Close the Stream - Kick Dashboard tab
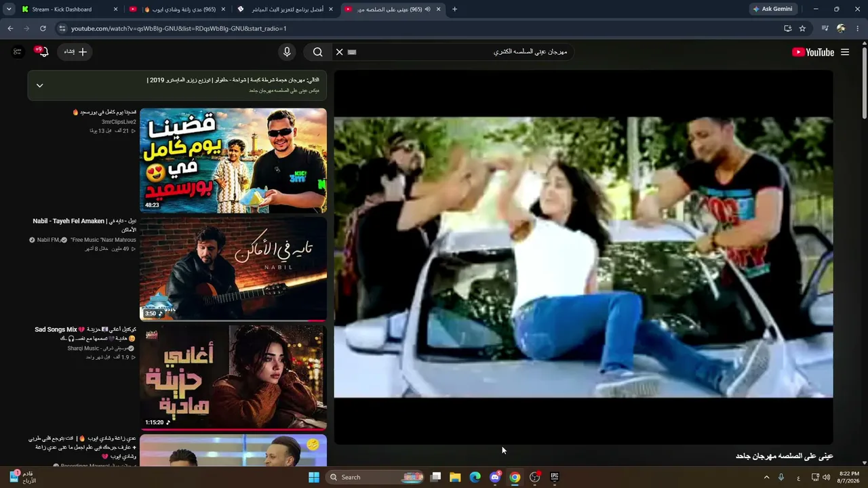The image size is (868, 488). click(115, 9)
